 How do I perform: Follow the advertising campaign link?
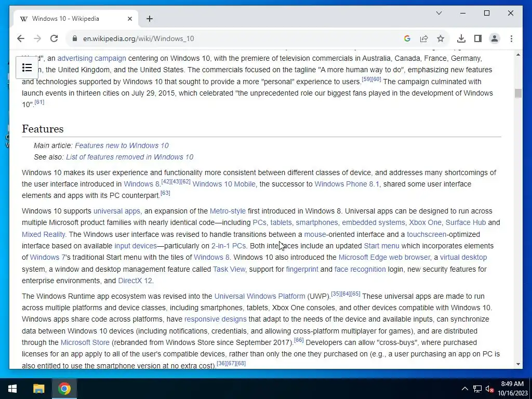(91, 58)
